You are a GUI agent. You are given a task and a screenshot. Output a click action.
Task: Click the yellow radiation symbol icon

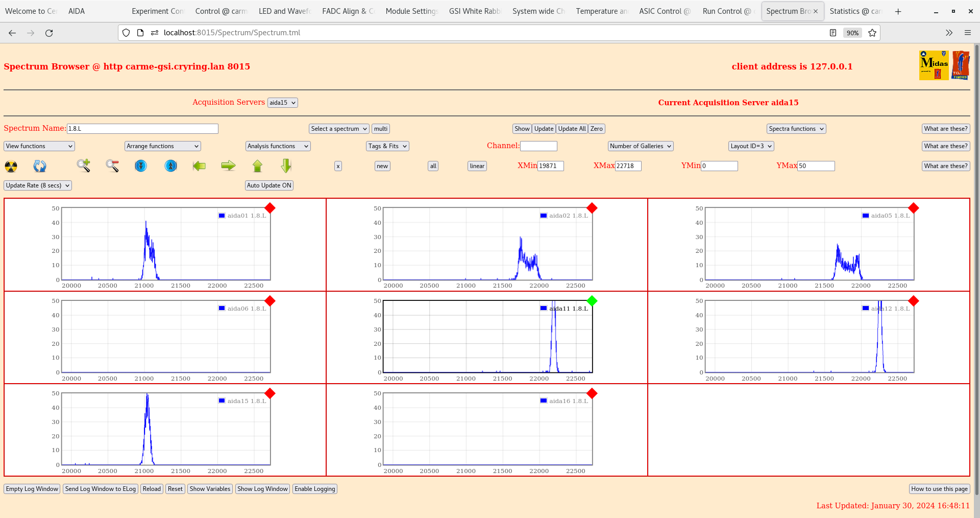pos(11,166)
